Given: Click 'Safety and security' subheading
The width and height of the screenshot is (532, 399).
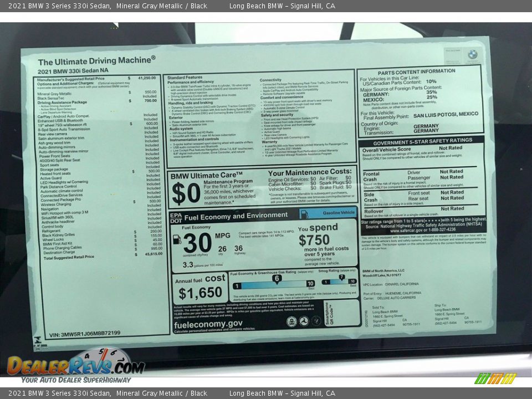Looking at the screenshot, I should 277,115.
